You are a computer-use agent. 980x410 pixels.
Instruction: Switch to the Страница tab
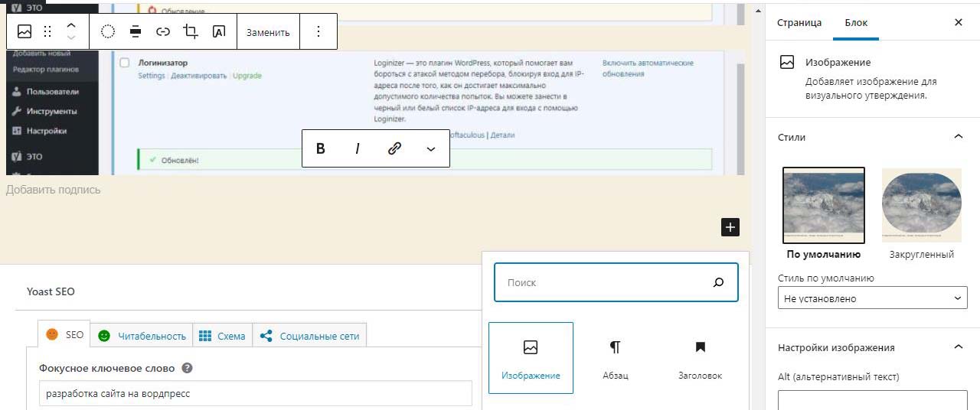tap(799, 22)
